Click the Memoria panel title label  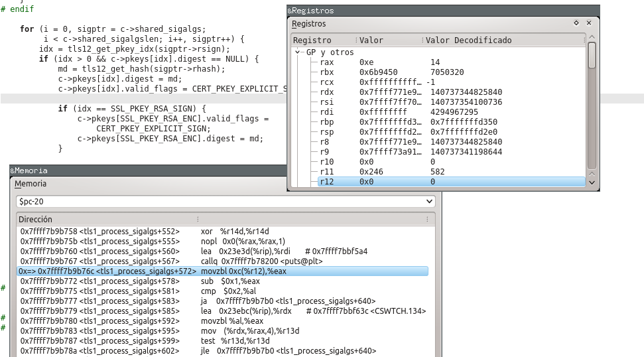coord(31,184)
